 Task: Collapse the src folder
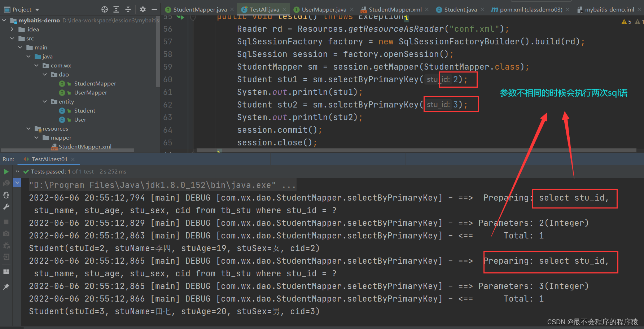coord(12,38)
